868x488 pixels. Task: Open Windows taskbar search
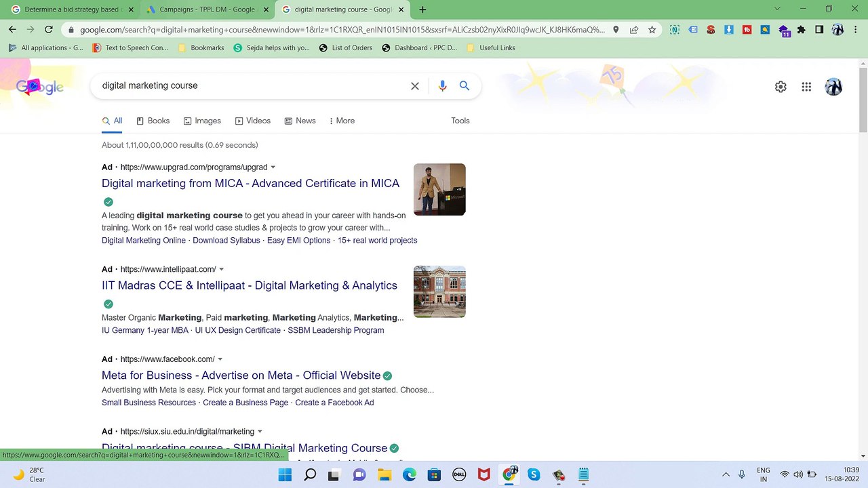(310, 474)
